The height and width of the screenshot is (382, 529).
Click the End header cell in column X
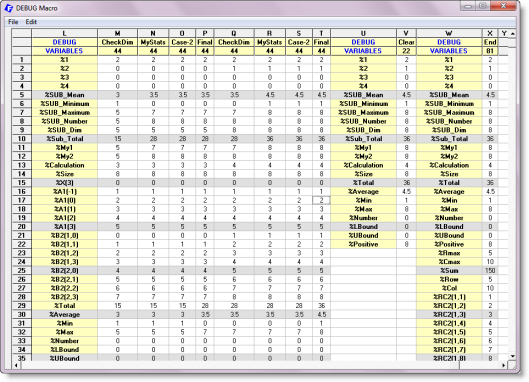490,42
